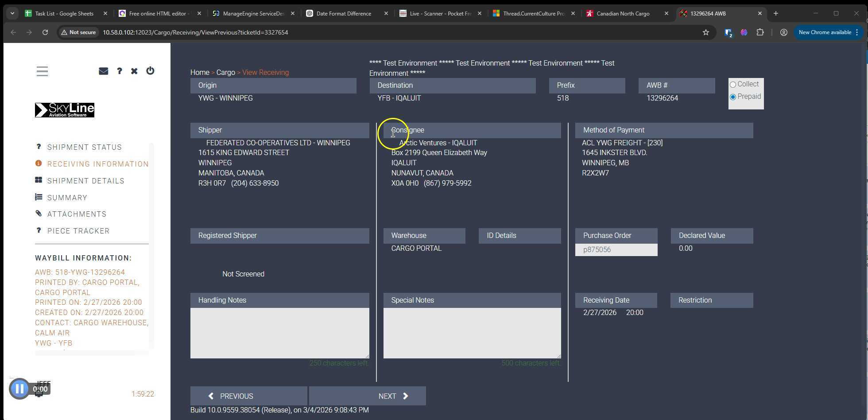868x420 pixels.
Task: Bookmark page with star icon
Action: (x=705, y=32)
